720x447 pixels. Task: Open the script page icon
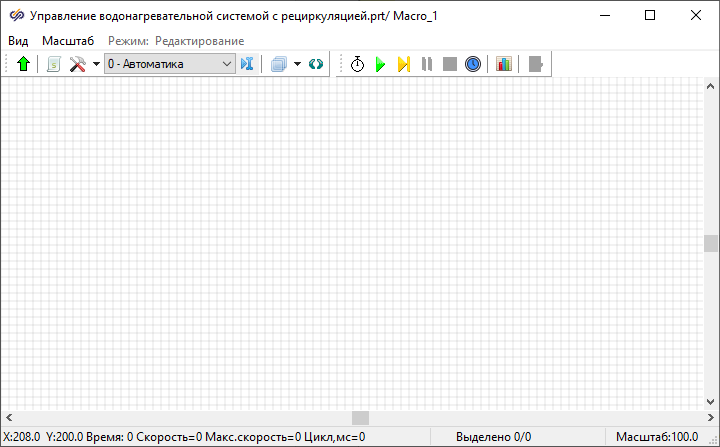54,64
